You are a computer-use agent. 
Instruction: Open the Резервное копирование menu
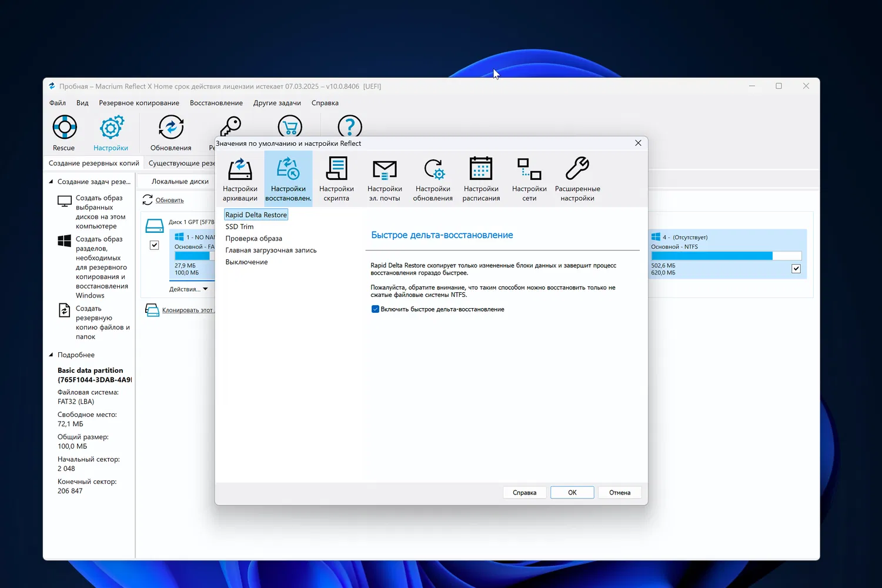[x=139, y=103]
